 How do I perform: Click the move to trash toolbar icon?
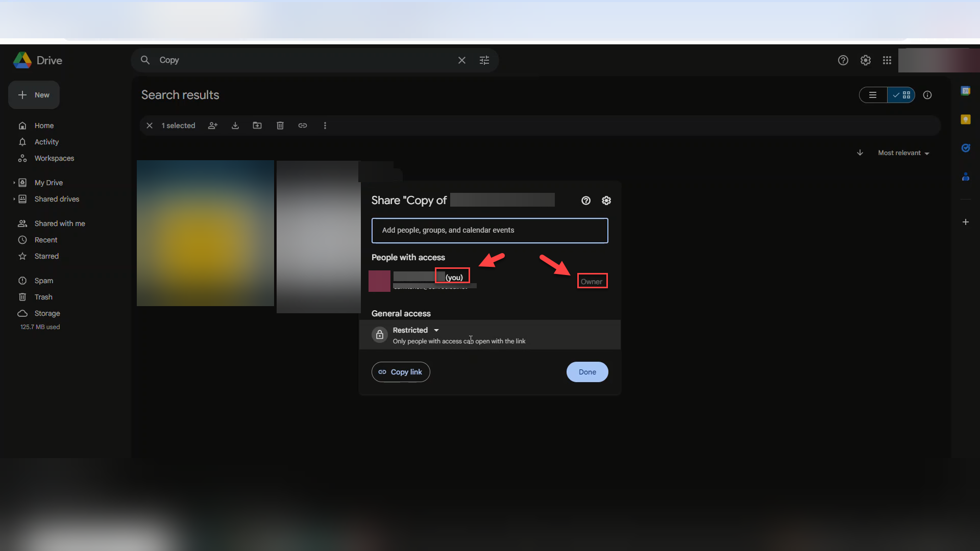tap(280, 126)
